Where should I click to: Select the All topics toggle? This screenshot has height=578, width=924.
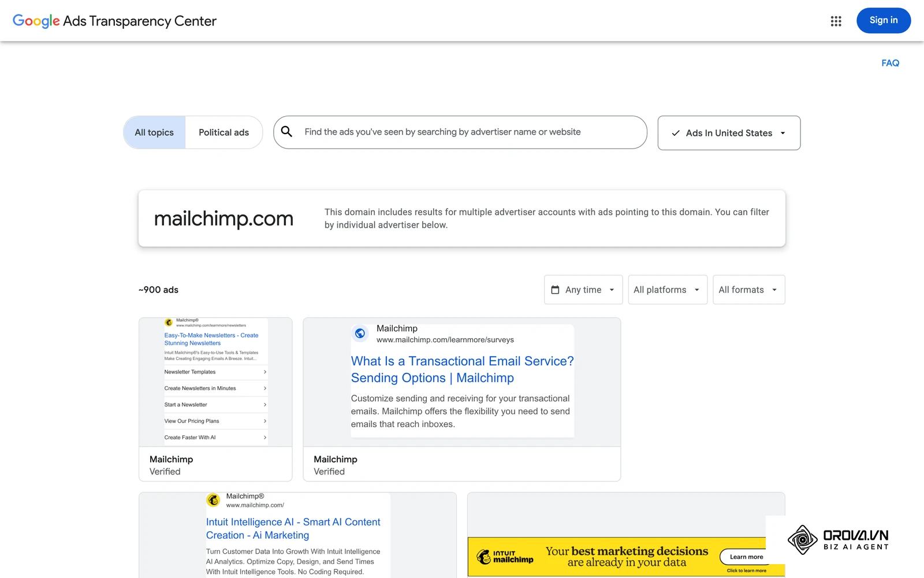pyautogui.click(x=154, y=132)
